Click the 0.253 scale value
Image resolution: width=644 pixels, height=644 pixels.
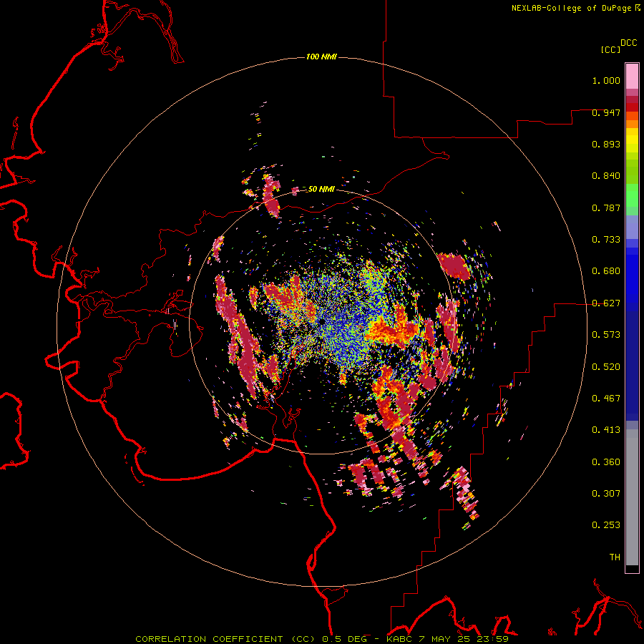(606, 525)
